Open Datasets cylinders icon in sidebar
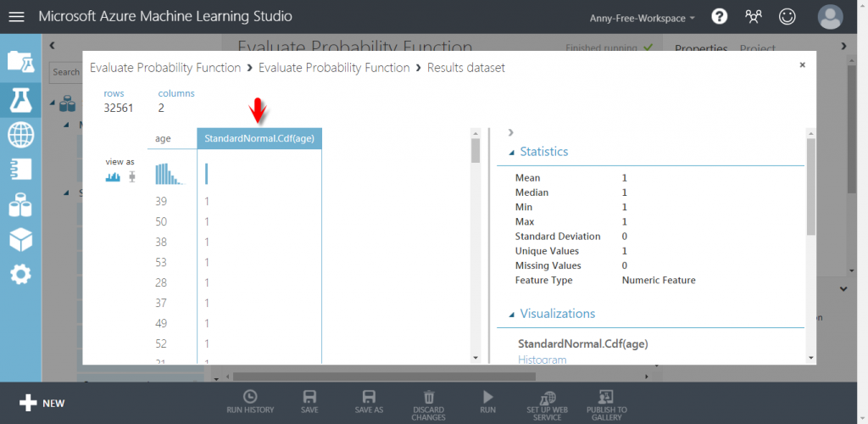The height and width of the screenshot is (424, 868). click(20, 204)
